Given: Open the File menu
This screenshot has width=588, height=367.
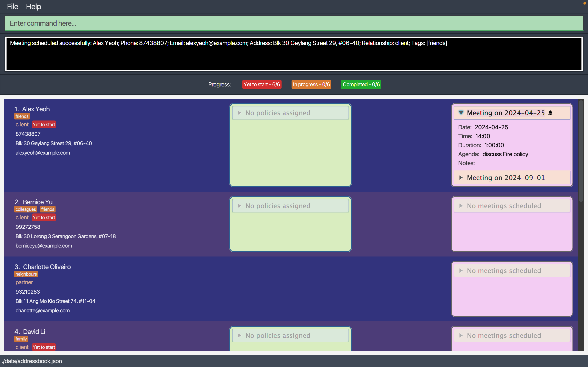Looking at the screenshot, I should (x=12, y=7).
